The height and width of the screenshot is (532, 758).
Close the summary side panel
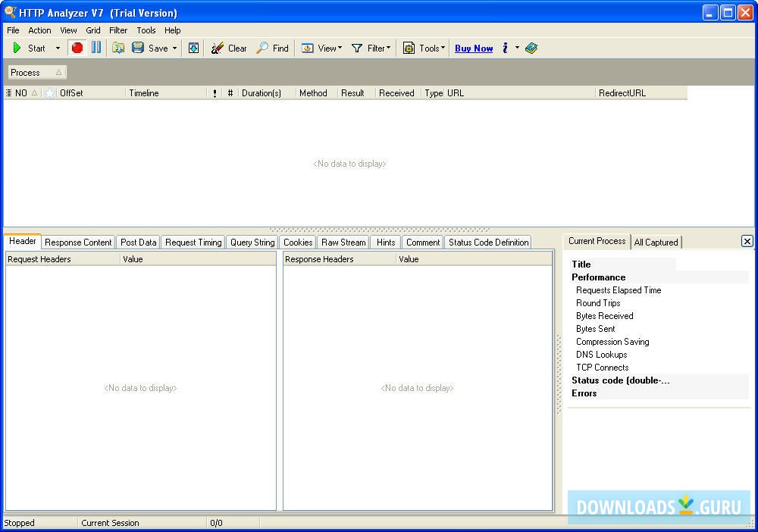pos(747,241)
